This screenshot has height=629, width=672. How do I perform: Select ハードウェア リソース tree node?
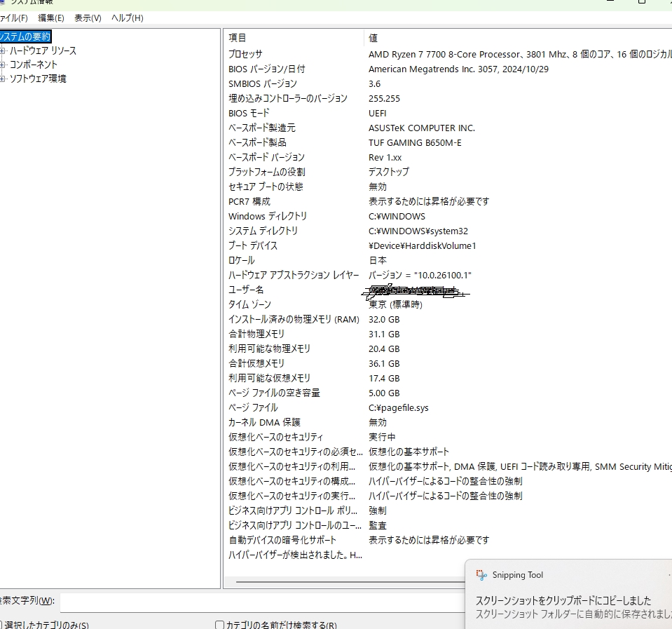click(43, 50)
